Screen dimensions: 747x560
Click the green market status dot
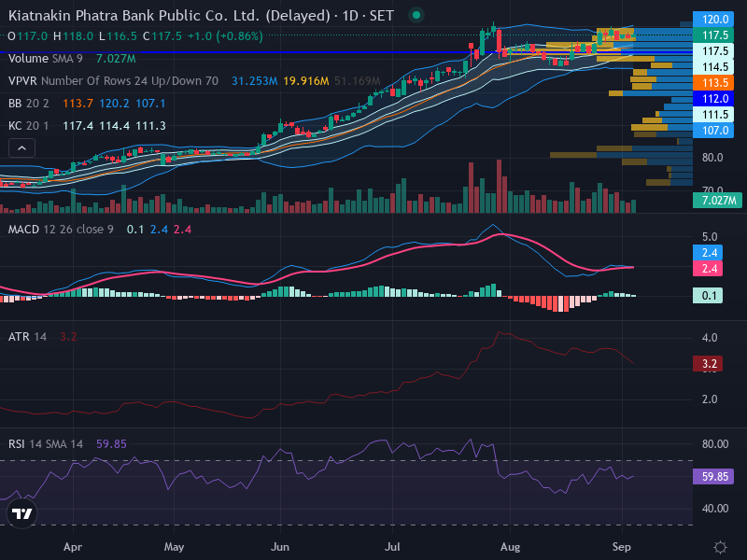pyautogui.click(x=416, y=15)
